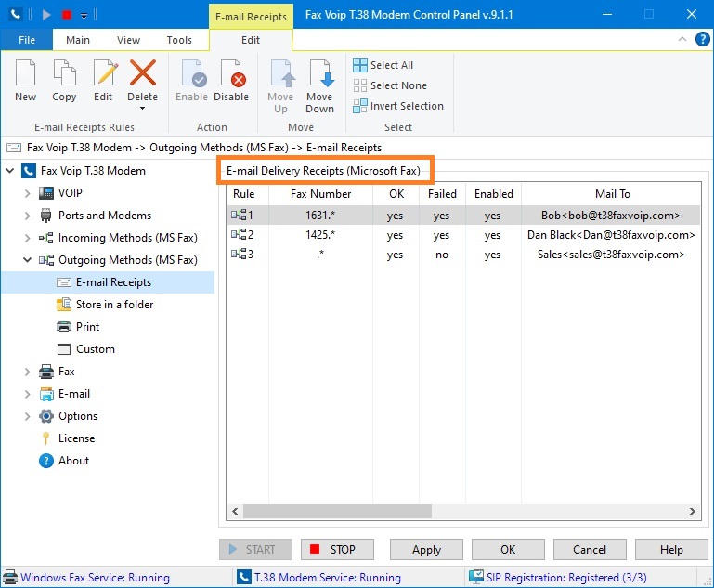Click the Enable rule icon
This screenshot has width=714, height=588.
click(x=193, y=72)
